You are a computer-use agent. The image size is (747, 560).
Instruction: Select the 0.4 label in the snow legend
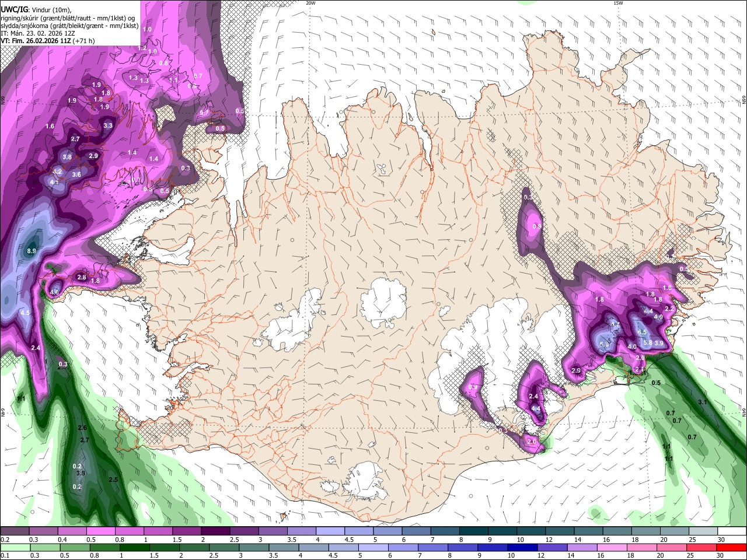[x=61, y=540]
